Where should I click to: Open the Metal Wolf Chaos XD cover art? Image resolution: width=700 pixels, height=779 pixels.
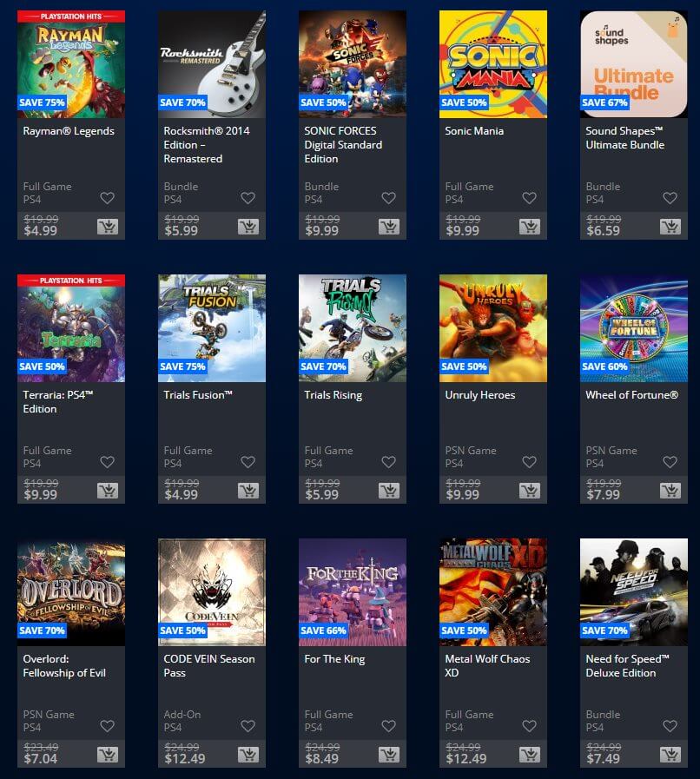click(493, 592)
